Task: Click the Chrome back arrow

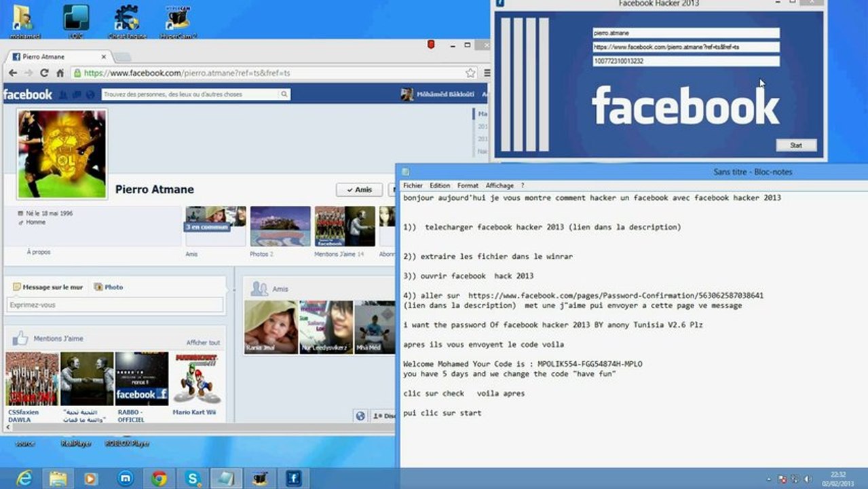Action: click(12, 73)
